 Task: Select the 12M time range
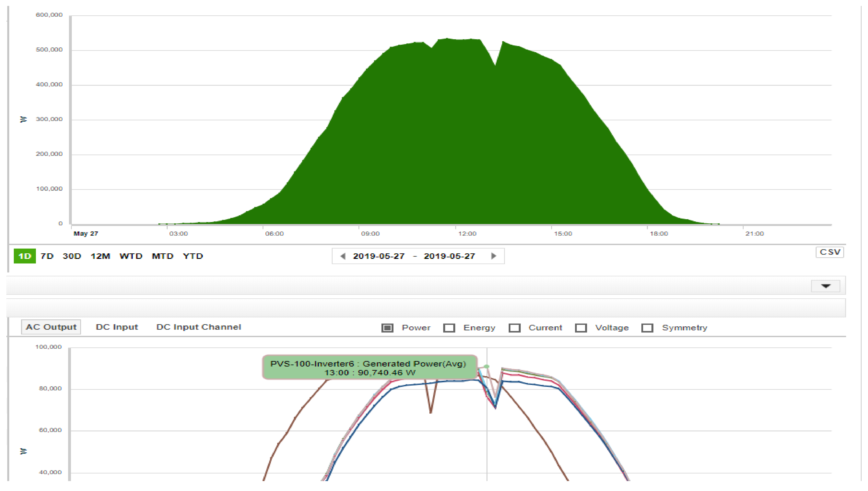pyautogui.click(x=100, y=256)
